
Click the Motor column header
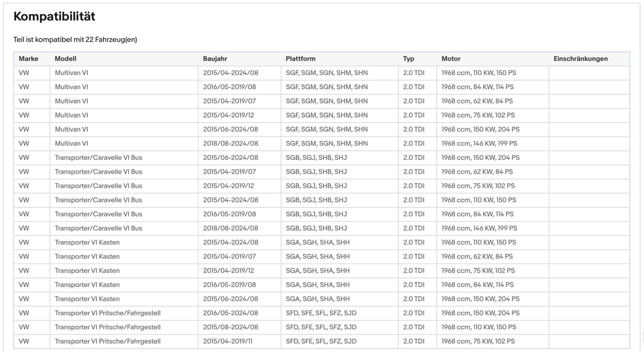[451, 59]
